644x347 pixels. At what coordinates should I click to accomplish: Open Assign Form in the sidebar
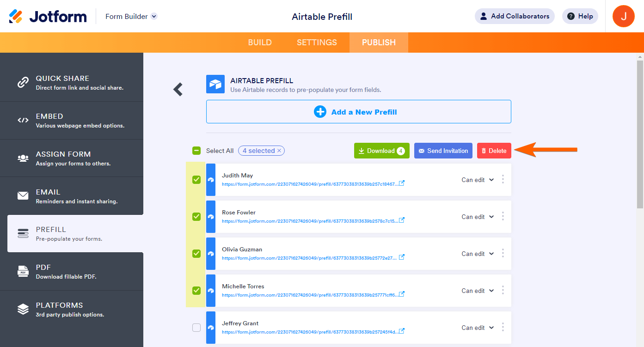click(x=72, y=158)
